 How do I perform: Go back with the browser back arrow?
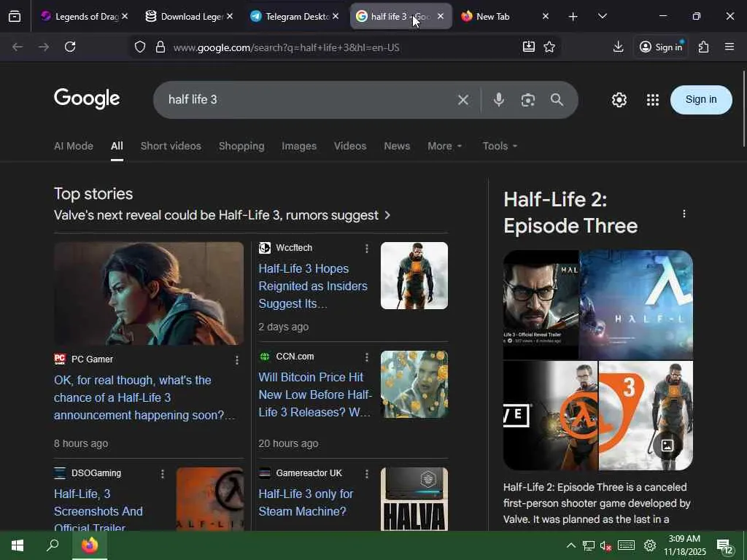click(18, 47)
